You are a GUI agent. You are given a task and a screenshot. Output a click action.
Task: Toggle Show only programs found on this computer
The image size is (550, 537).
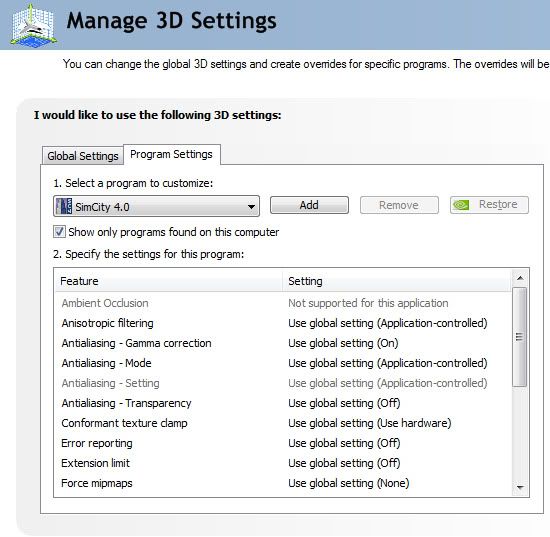[59, 232]
